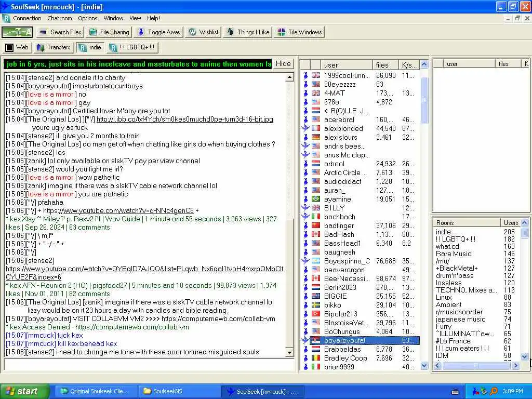Image resolution: width=532 pixels, height=399 pixels.
Task: Click flag icon beside Bipolar213
Action: (x=316, y=313)
